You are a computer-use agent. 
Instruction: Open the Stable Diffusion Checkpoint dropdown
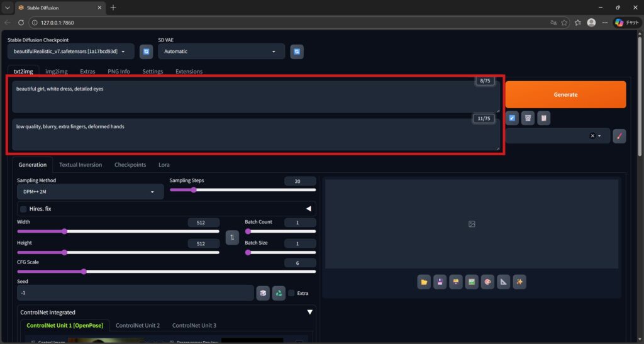pos(70,52)
